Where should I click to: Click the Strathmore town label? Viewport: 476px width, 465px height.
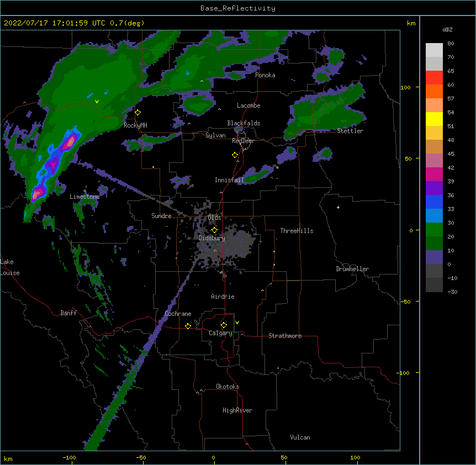click(x=285, y=336)
